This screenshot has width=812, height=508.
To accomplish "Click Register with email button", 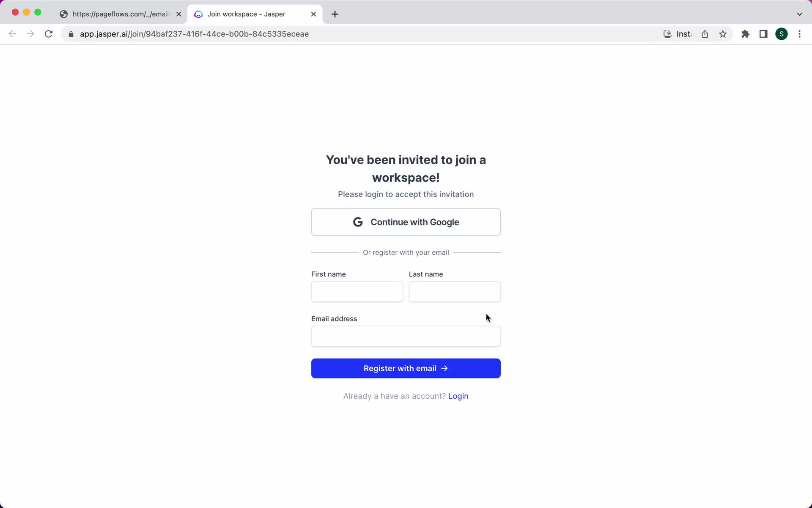I will [406, 368].
